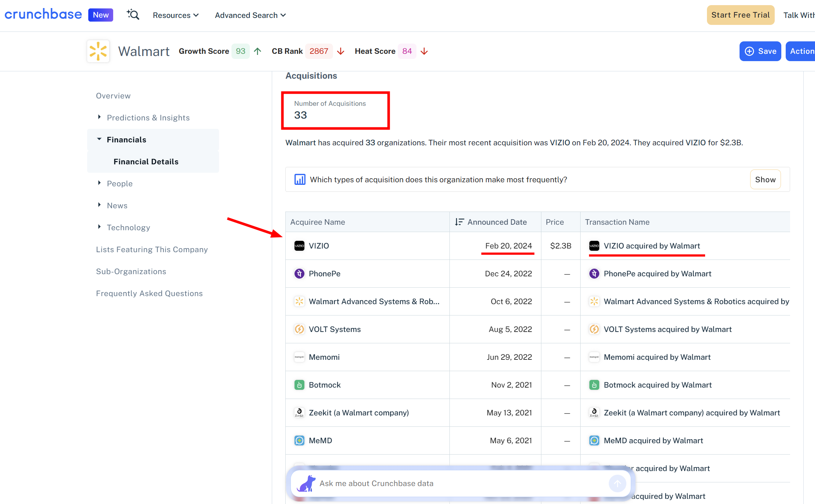Click the VIZIO logo in Acquiree column
The height and width of the screenshot is (504, 815).
point(299,246)
